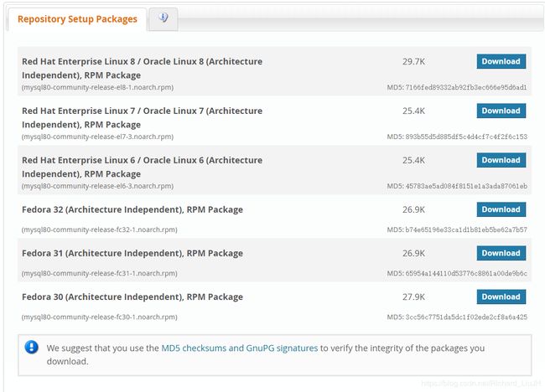Click the 25.4K size in the Linux 7 row
This screenshot has width=545, height=392.
[413, 111]
